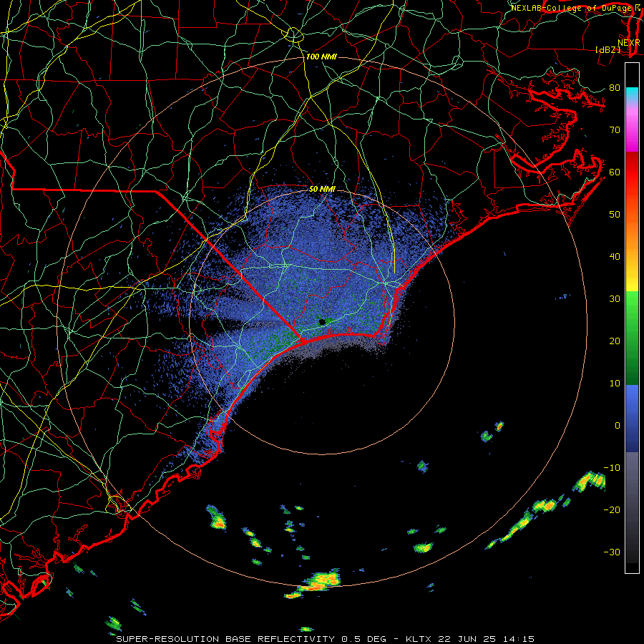
Task: Click the 80 value on the dBZ scale
Action: pyautogui.click(x=615, y=88)
